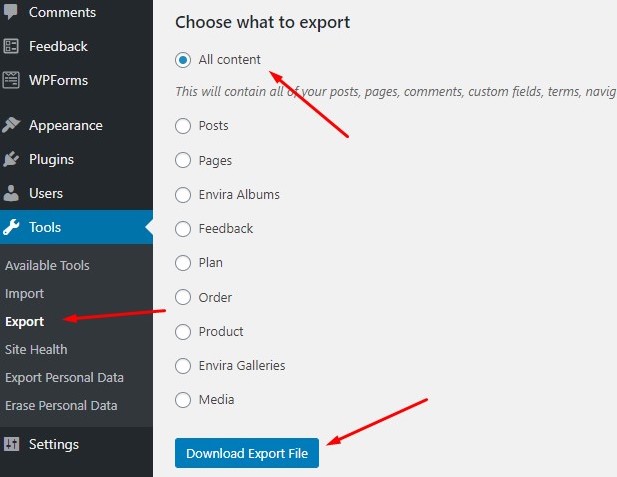
Task: Click the WPForms icon in sidebar
Action: [x=11, y=80]
